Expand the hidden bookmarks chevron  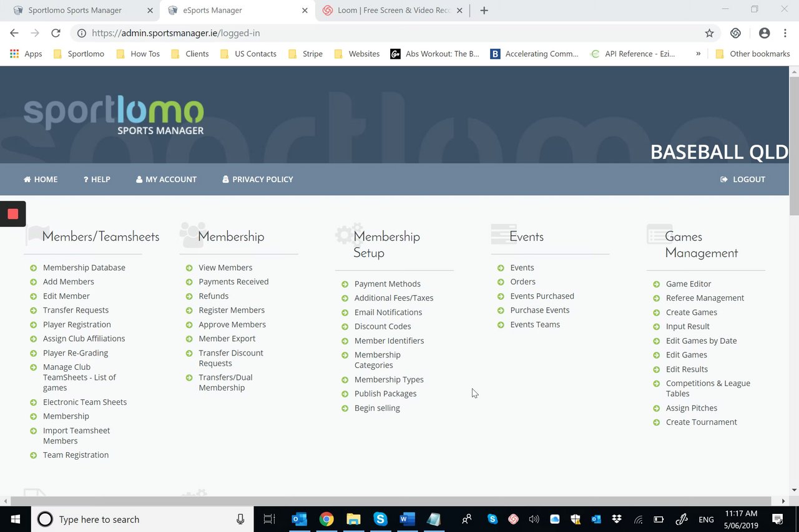pyautogui.click(x=698, y=54)
